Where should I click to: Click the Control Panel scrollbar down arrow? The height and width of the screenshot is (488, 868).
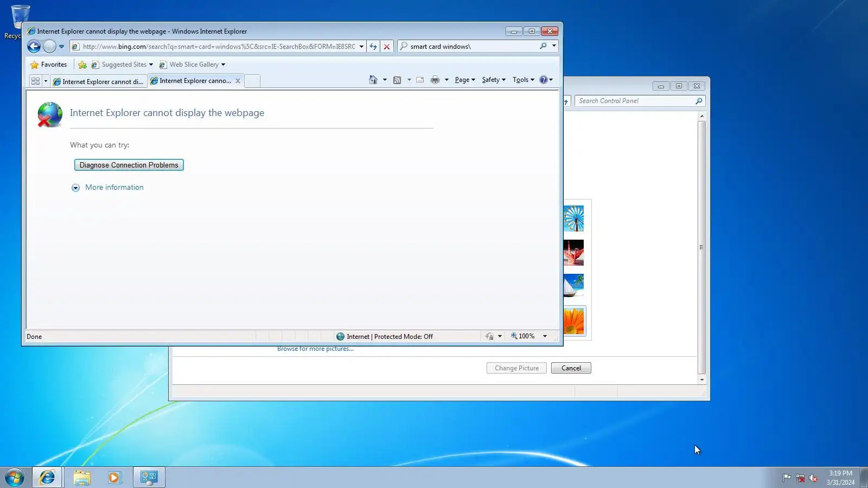point(702,380)
